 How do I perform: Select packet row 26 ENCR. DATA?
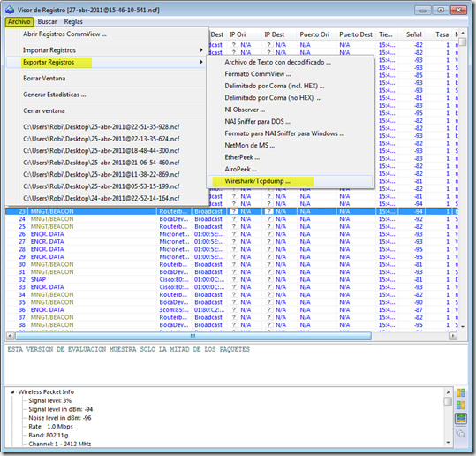231,234
